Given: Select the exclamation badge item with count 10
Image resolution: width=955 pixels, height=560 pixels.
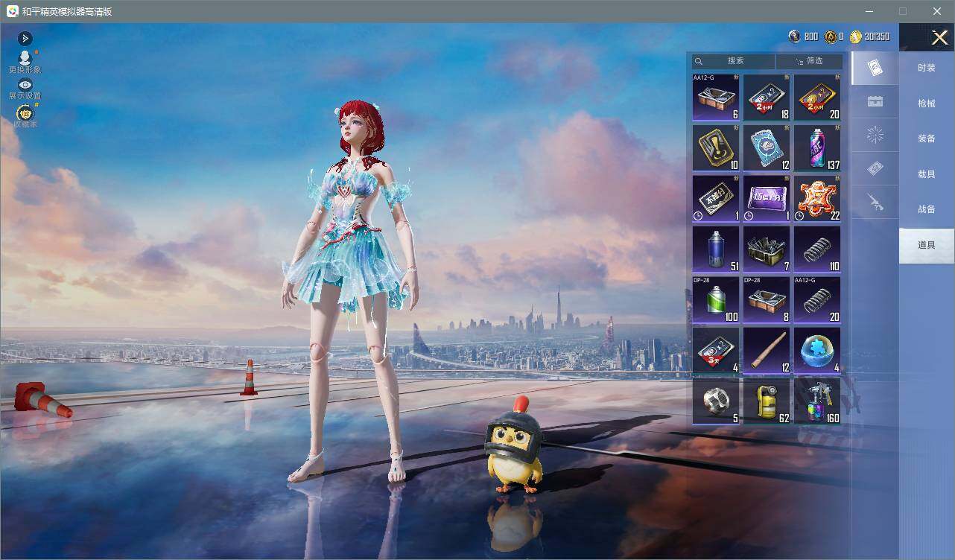Looking at the screenshot, I should (x=716, y=147).
